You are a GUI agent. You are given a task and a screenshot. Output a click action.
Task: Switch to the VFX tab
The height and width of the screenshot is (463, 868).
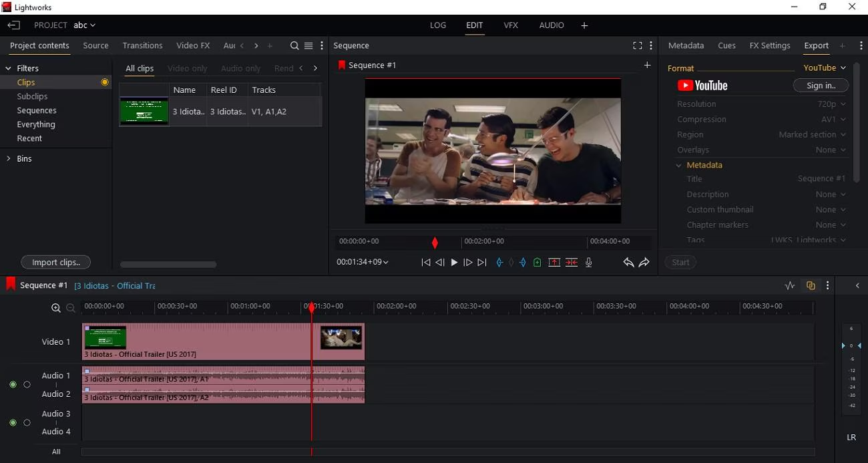511,25
